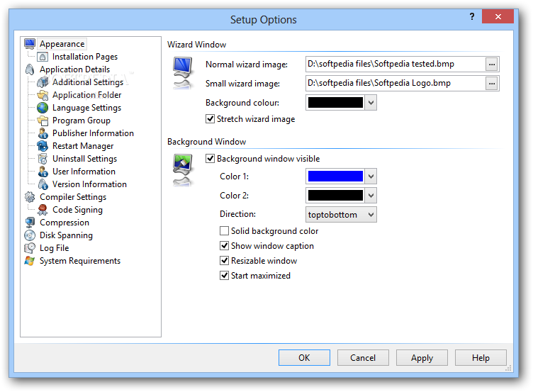Click the Compression icon
The height and width of the screenshot is (392, 533).
30,223
